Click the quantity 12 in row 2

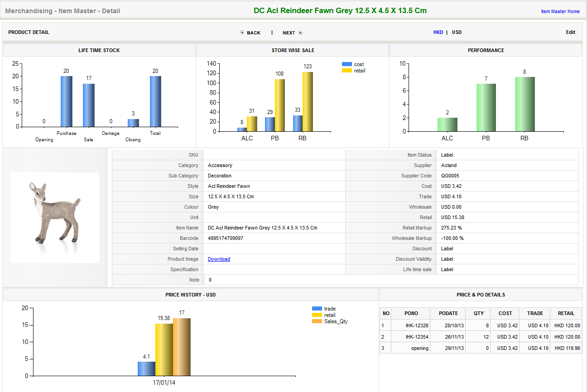[x=486, y=337]
